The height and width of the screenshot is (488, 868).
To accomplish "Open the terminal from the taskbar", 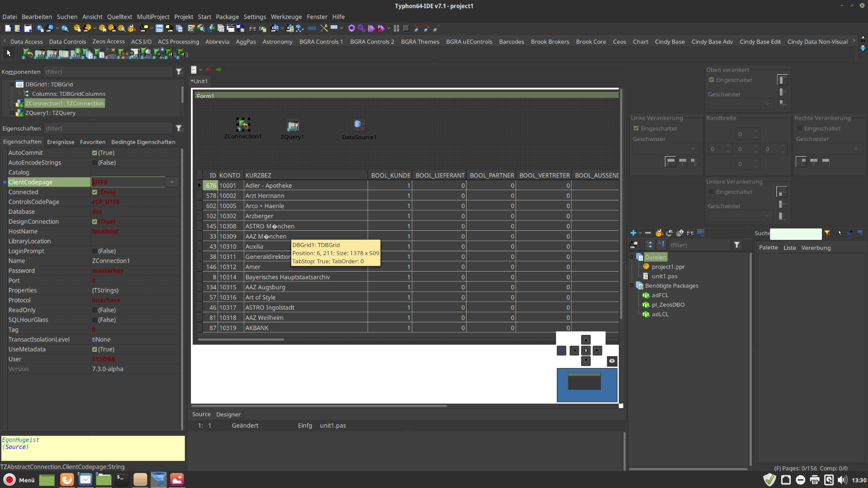I will click(122, 479).
